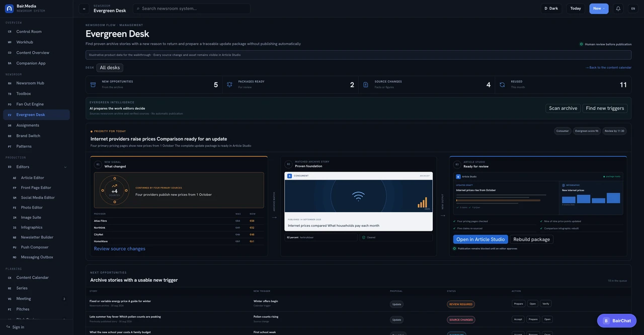Click Prepare on energy price row
644x335 pixels.
(x=518, y=304)
